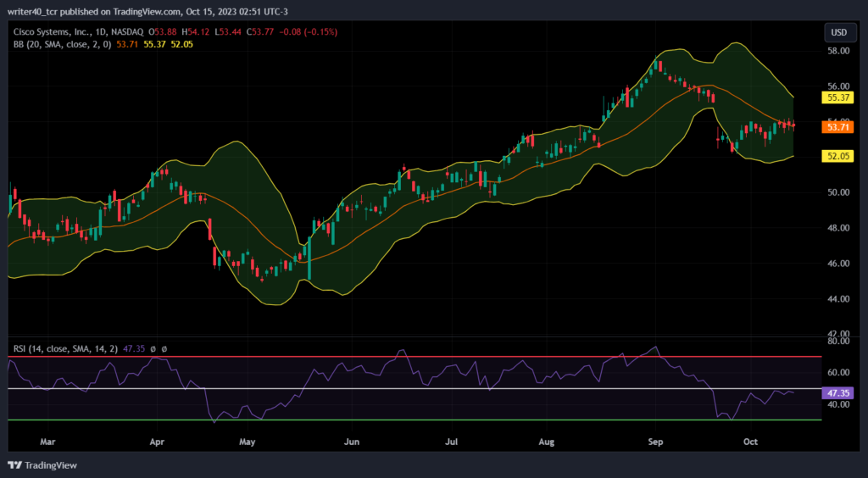
Task: Click the May label on time axis
Action: [247, 442]
